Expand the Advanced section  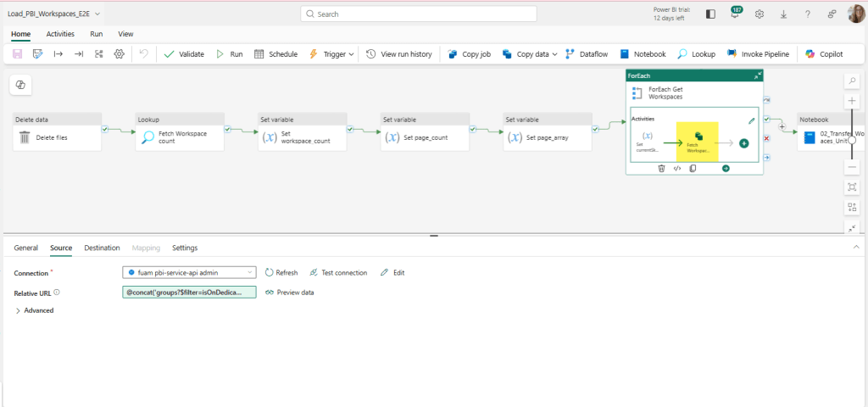pos(34,310)
